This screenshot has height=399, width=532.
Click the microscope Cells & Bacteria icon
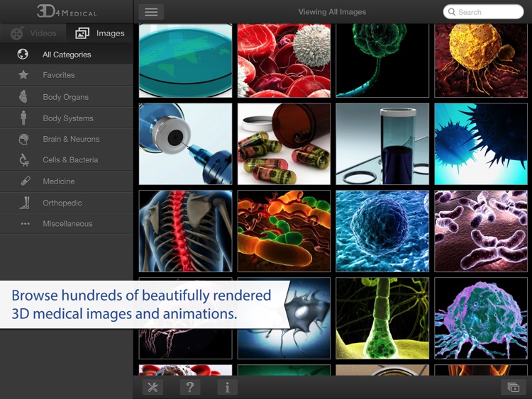(23, 159)
